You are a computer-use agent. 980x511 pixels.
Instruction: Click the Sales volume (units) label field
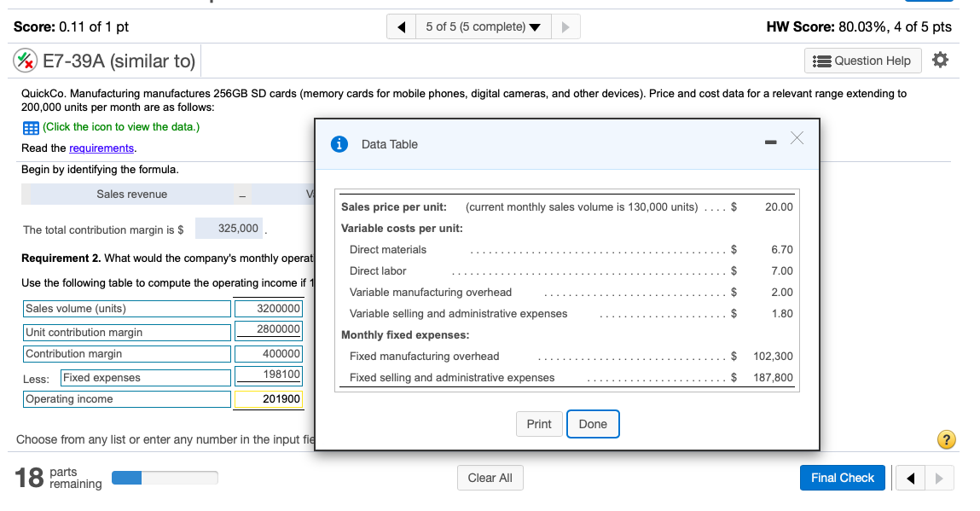pyautogui.click(x=127, y=308)
